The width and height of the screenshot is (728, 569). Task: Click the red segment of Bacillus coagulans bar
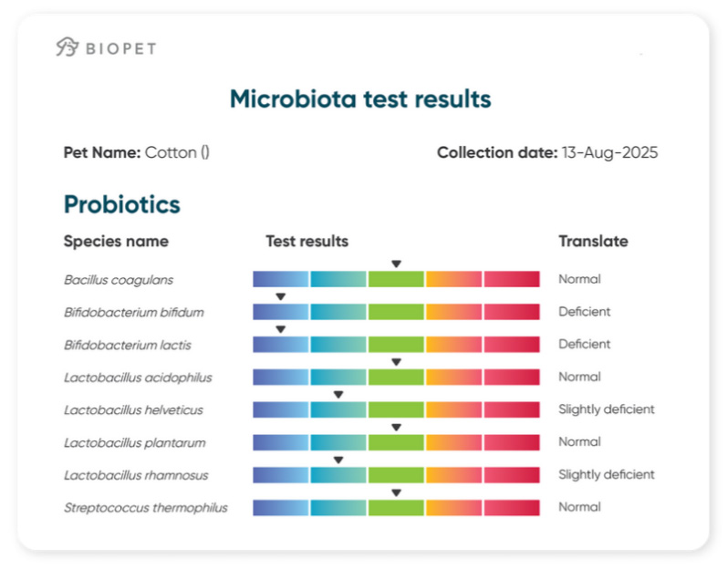[511, 279]
